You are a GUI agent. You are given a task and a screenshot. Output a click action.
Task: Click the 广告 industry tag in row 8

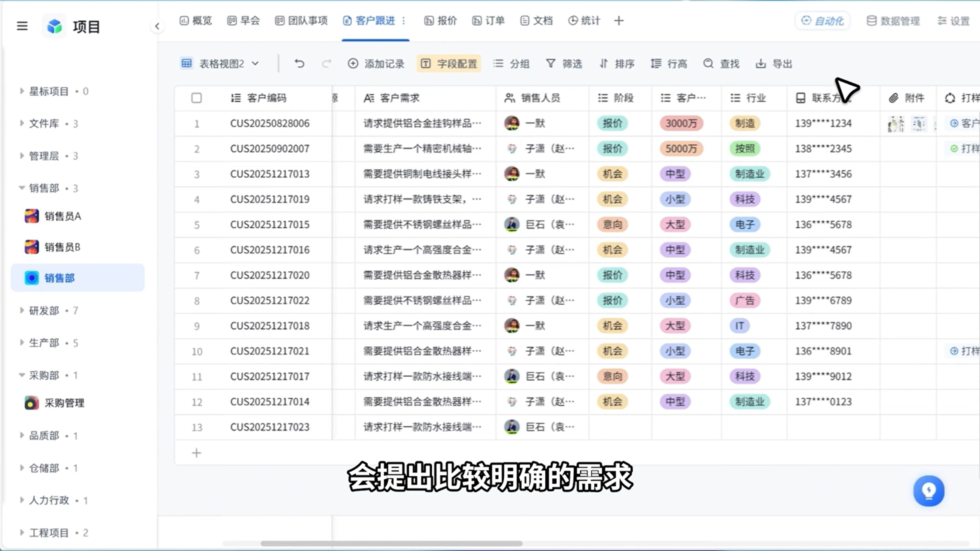(745, 300)
